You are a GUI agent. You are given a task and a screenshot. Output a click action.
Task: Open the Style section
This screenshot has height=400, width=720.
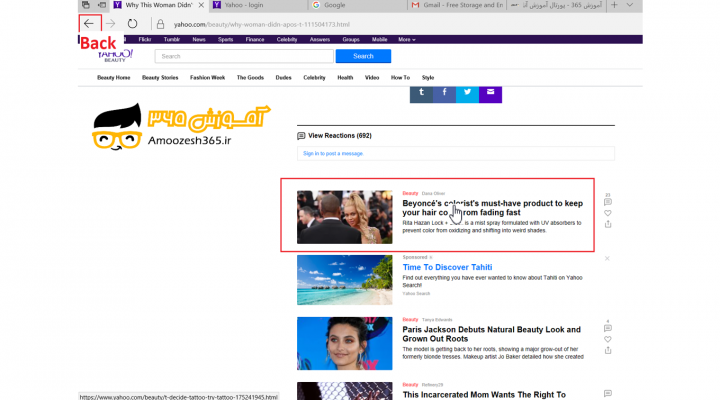428,78
